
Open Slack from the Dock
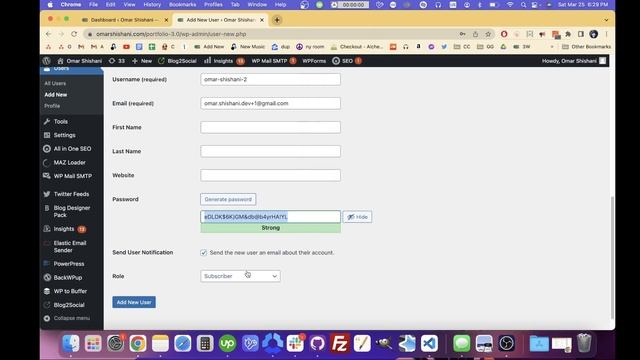pos(295,343)
